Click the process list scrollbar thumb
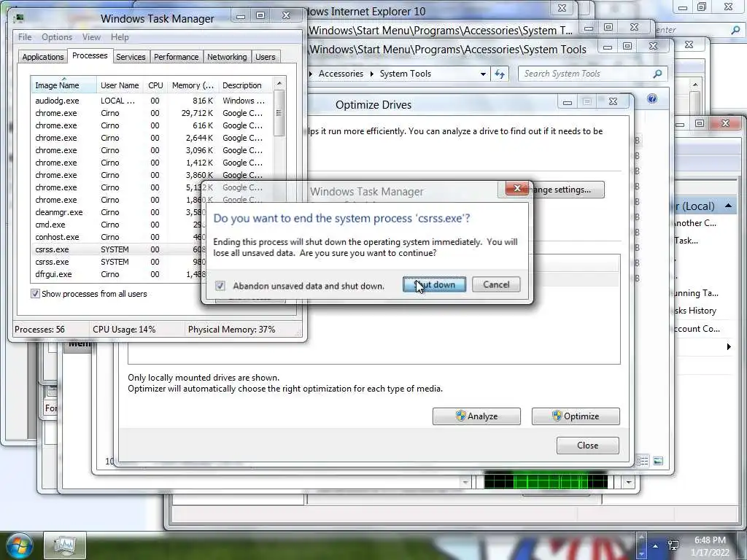This screenshot has height=560, width=747. [279, 113]
